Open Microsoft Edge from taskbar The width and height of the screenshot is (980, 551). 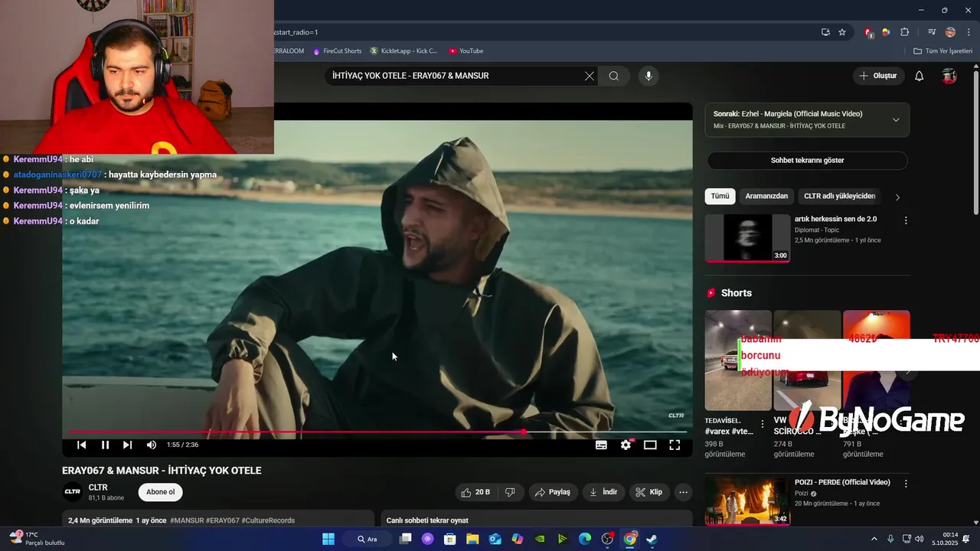[585, 539]
